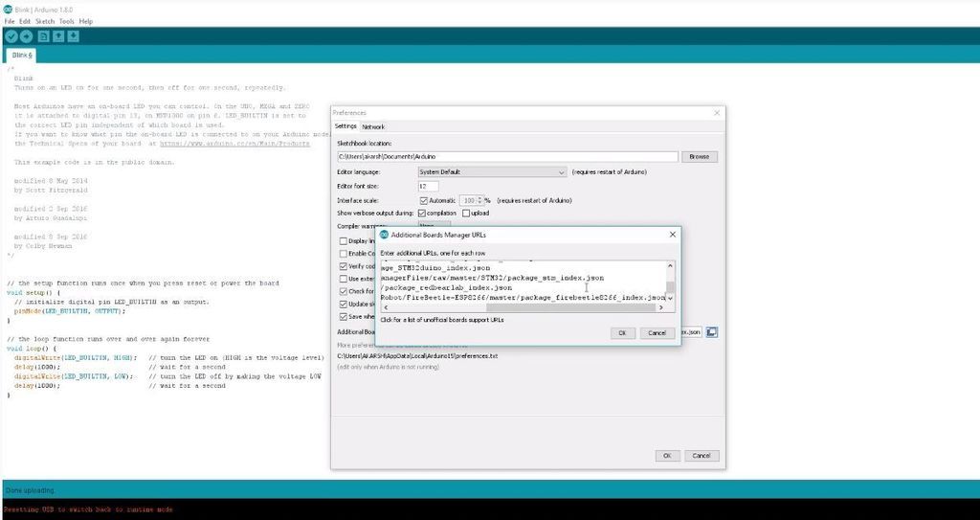The image size is (980, 520).
Task: Open the Edit menu
Action: [24, 21]
